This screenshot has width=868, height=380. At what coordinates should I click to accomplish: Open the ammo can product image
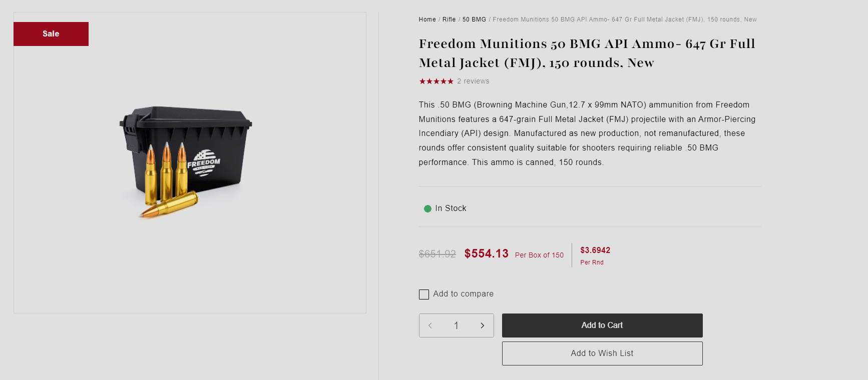pos(186,161)
